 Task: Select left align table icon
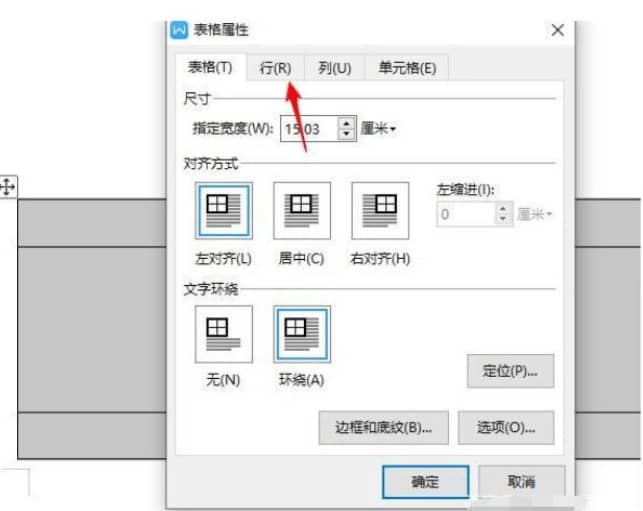[223, 211]
